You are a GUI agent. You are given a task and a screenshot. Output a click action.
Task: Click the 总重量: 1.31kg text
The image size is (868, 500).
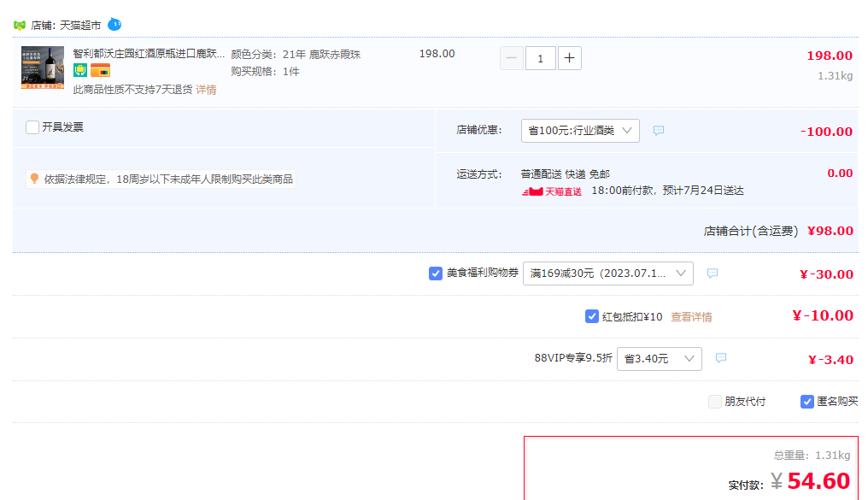(812, 456)
